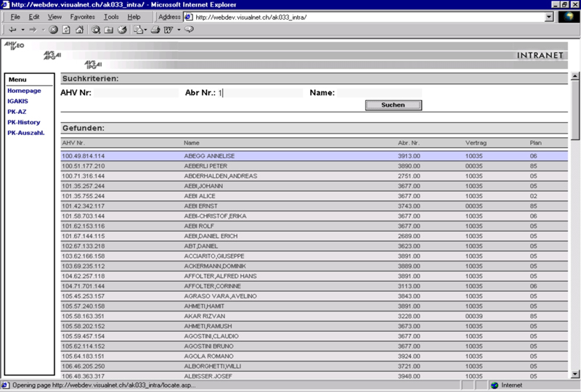Open the IGAKIS menu link

(17, 101)
